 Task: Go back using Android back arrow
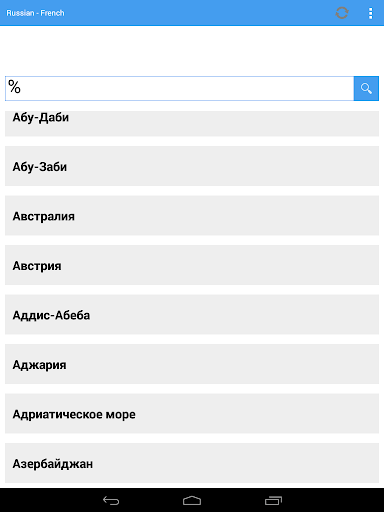[x=111, y=500]
